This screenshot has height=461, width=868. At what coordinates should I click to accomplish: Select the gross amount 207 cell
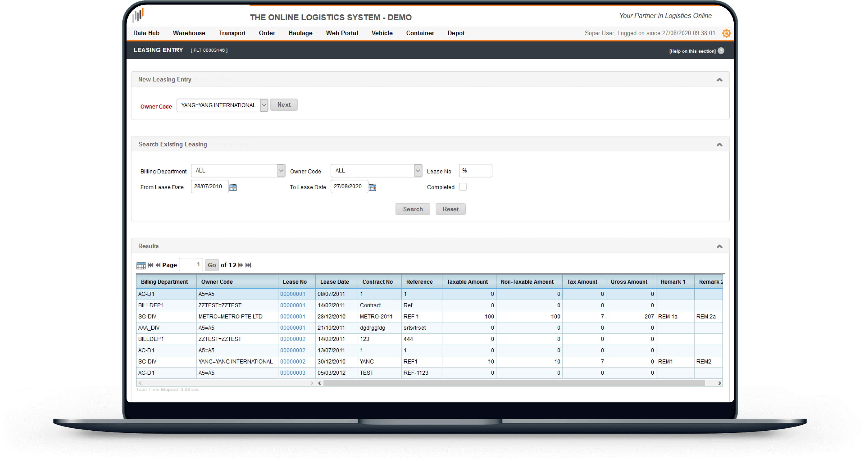pos(631,317)
